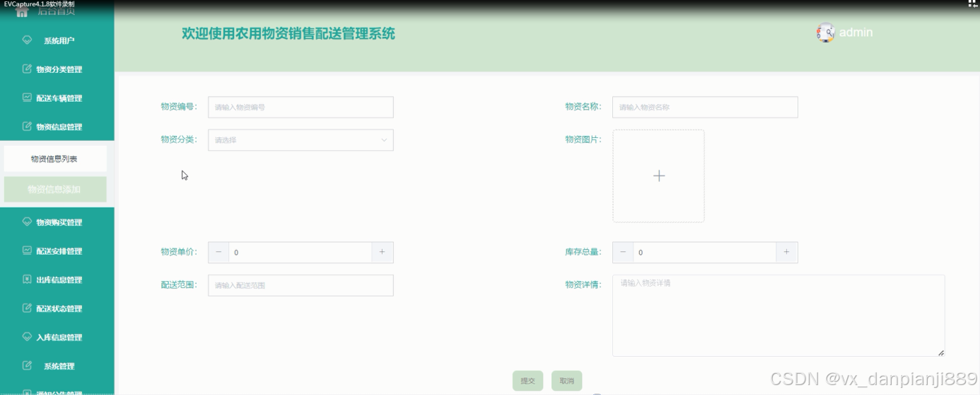This screenshot has width=980, height=395.
Task: Click the 物资购买管理 menu icon
Action: pyautogui.click(x=28, y=222)
